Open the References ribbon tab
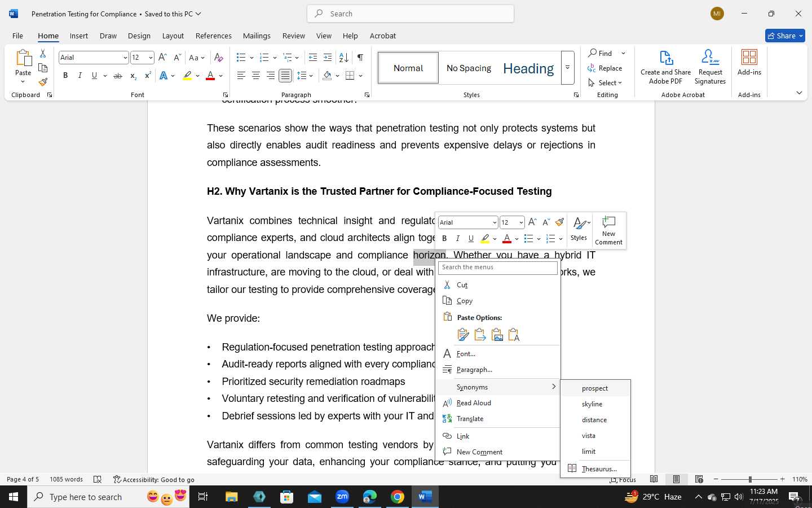Screen dimensions: 812x508 tap(214, 36)
